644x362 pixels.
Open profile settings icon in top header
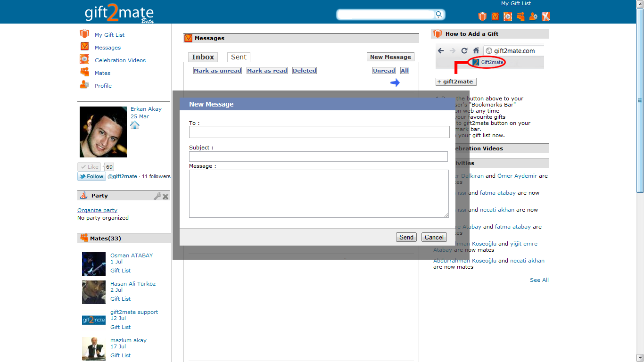tap(533, 16)
